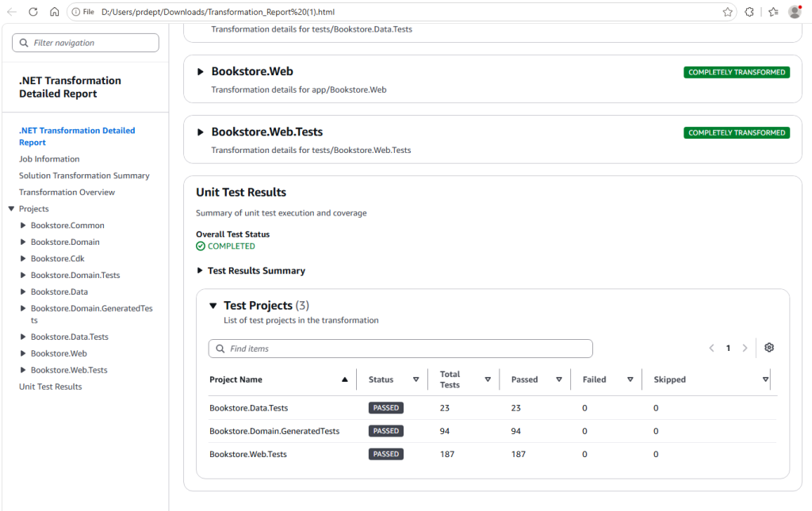Bookmark this page with star icon
This screenshot has width=812, height=511.
pyautogui.click(x=728, y=12)
